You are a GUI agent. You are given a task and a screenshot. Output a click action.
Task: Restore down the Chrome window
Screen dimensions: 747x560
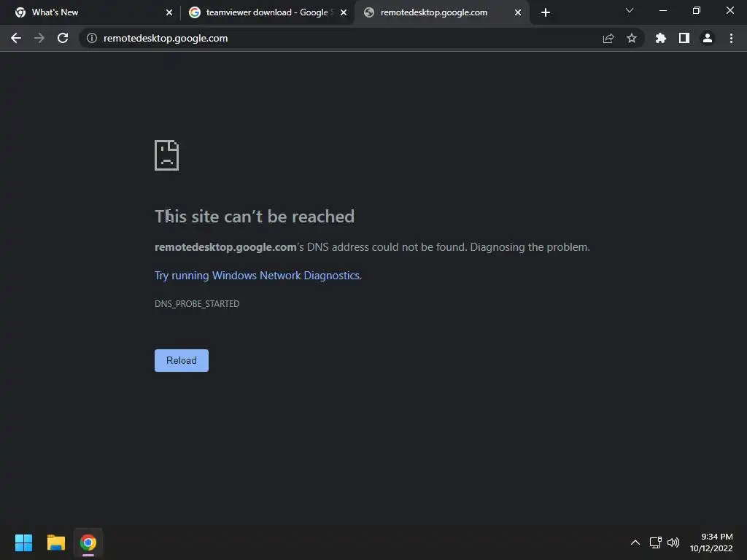point(697,10)
